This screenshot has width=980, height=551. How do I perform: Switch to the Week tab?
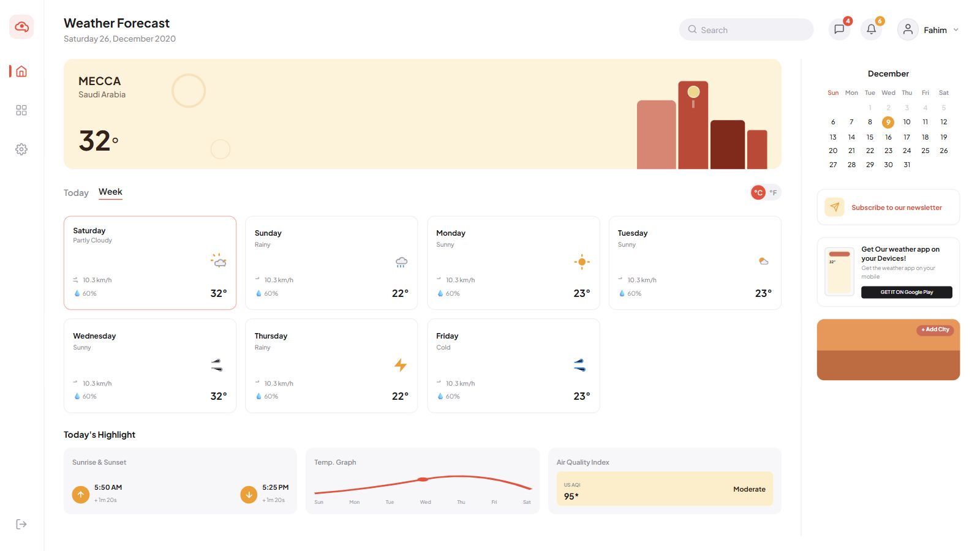110,192
